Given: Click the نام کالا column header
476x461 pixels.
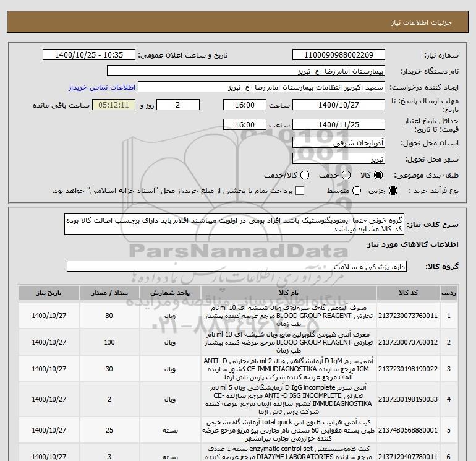Looking at the screenshot, I should click(x=289, y=293).
